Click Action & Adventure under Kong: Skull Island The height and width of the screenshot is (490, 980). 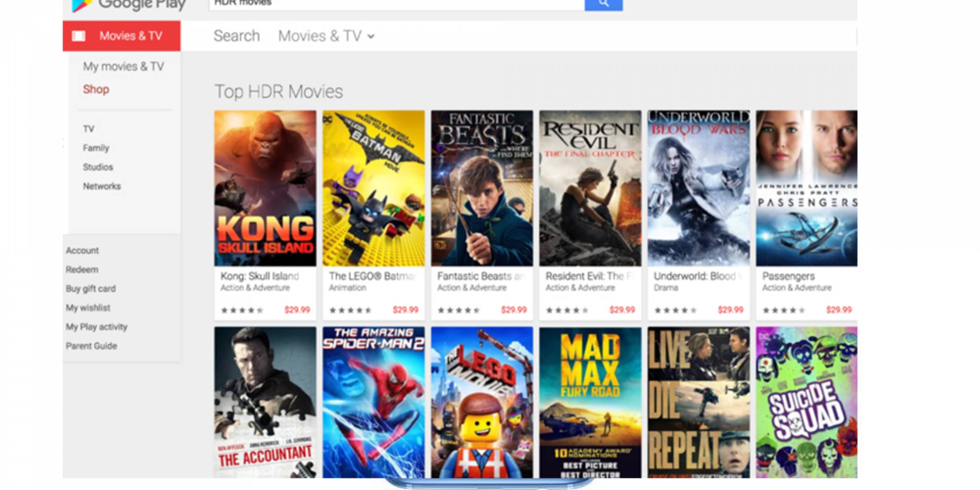click(255, 288)
